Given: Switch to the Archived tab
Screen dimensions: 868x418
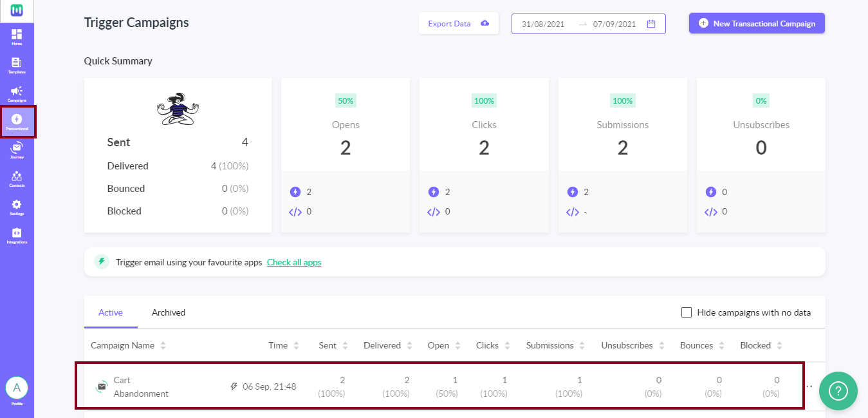Looking at the screenshot, I should point(169,312).
